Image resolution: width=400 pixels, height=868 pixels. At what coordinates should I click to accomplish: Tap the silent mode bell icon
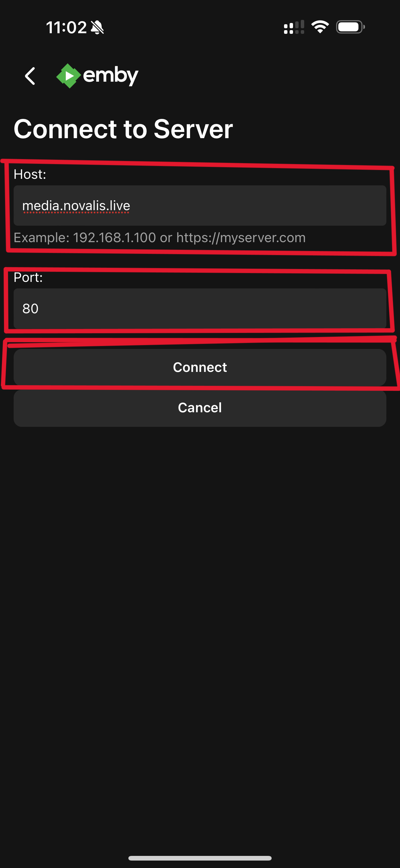click(97, 27)
